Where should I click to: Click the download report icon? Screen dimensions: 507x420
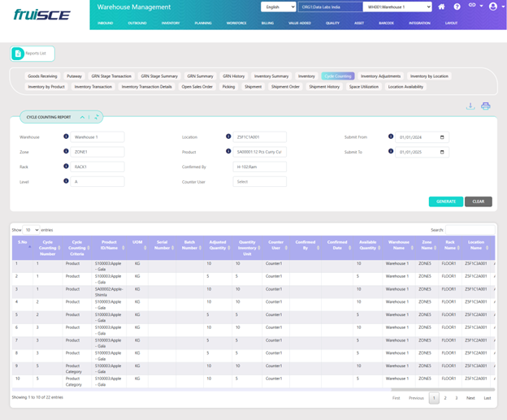tap(470, 106)
